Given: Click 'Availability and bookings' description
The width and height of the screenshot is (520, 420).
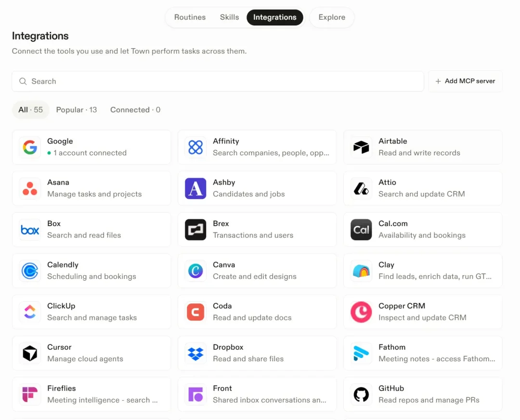Looking at the screenshot, I should coord(422,235).
